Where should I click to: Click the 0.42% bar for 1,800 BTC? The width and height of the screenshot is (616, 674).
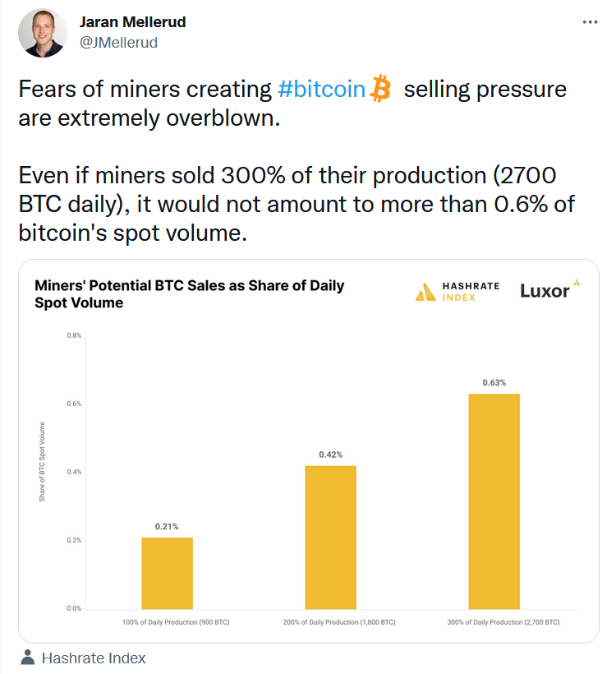(x=331, y=537)
